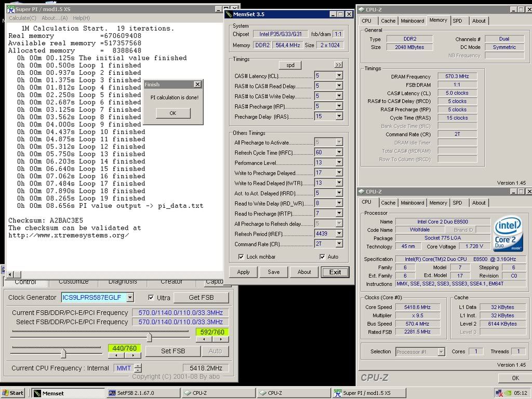Select first CPU-Z taskbar button

[x=218, y=393]
